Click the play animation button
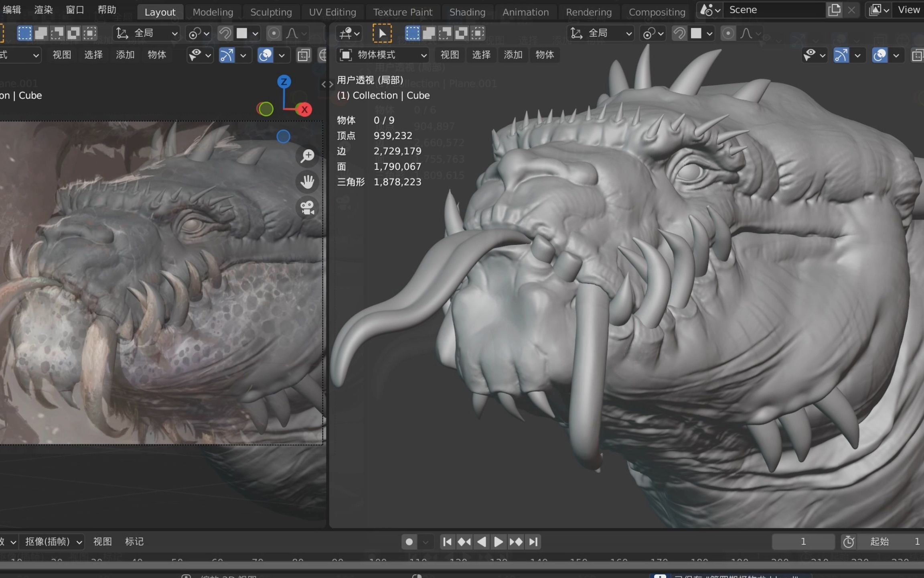This screenshot has height=578, width=924. 498,541
